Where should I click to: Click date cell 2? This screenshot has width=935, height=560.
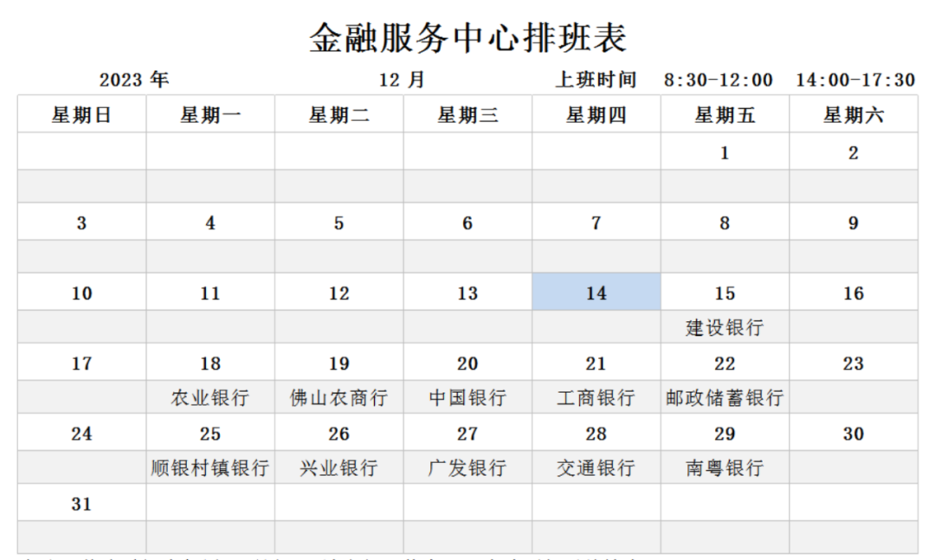point(854,151)
